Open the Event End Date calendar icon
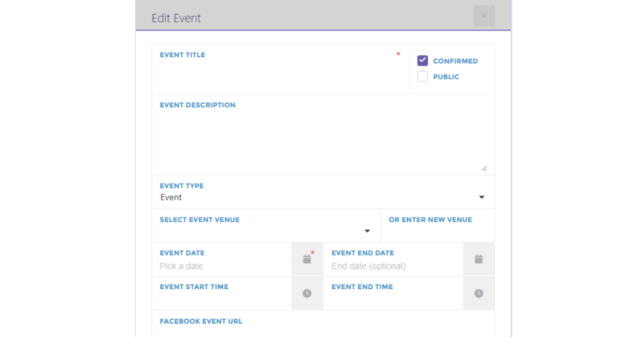644x337 pixels. tap(479, 260)
